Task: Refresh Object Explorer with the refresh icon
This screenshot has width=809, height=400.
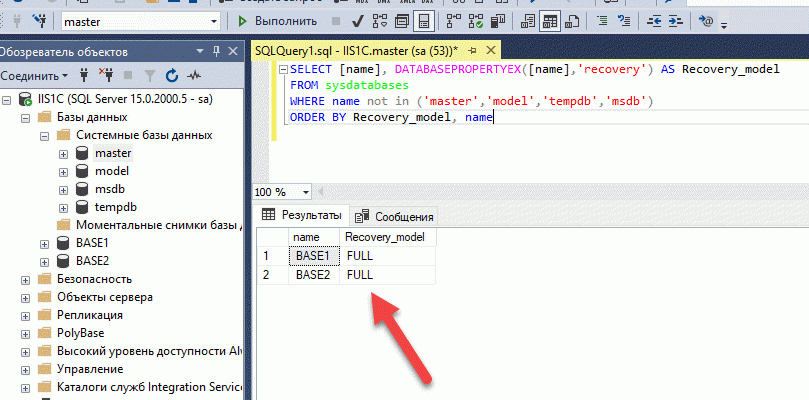Action: [171, 75]
